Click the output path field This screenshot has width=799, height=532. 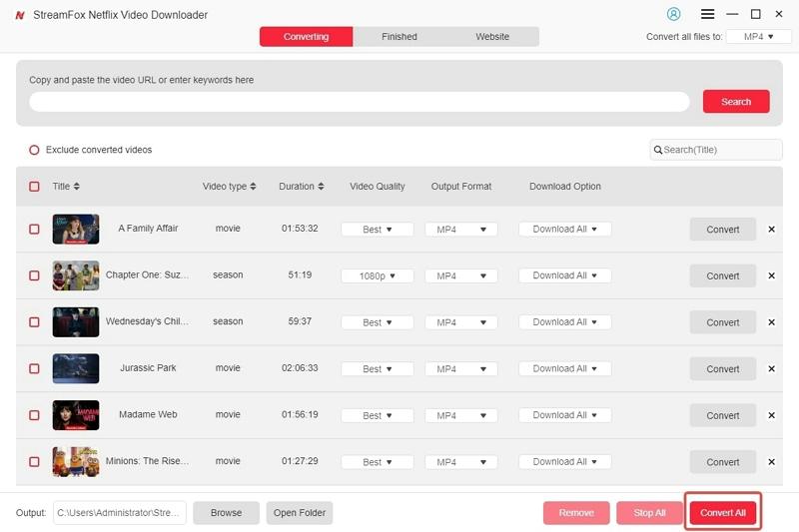pyautogui.click(x=120, y=513)
